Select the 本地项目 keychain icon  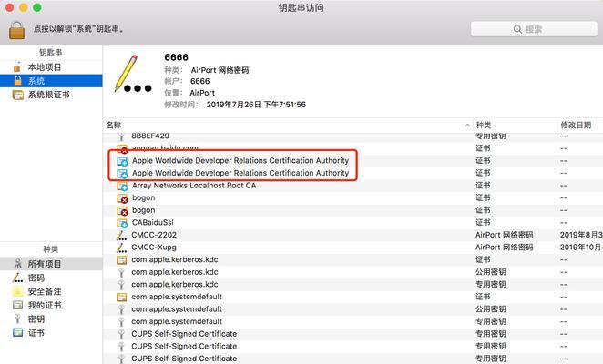pyautogui.click(x=17, y=67)
